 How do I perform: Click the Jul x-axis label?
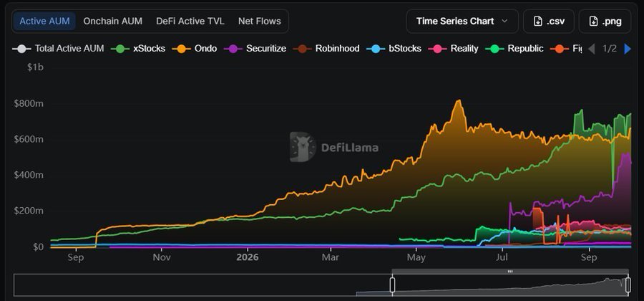[502, 257]
